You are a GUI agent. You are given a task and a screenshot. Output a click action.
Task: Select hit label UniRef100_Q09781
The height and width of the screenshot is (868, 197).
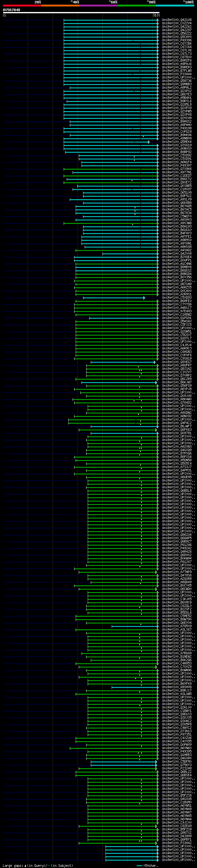point(177,433)
